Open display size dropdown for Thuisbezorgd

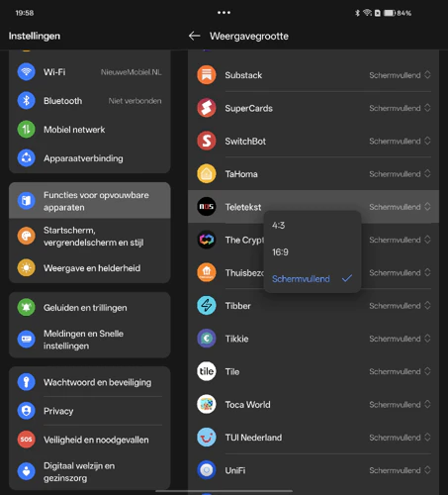pyautogui.click(x=400, y=272)
